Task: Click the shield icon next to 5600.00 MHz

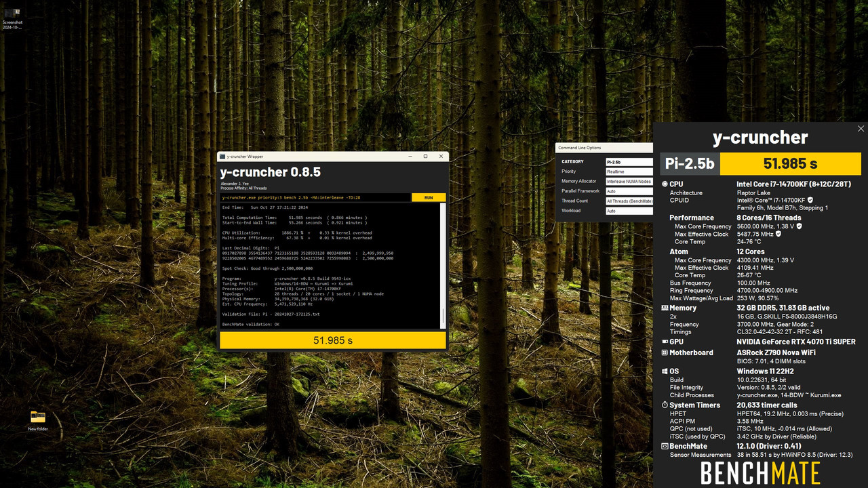Action: tap(799, 226)
